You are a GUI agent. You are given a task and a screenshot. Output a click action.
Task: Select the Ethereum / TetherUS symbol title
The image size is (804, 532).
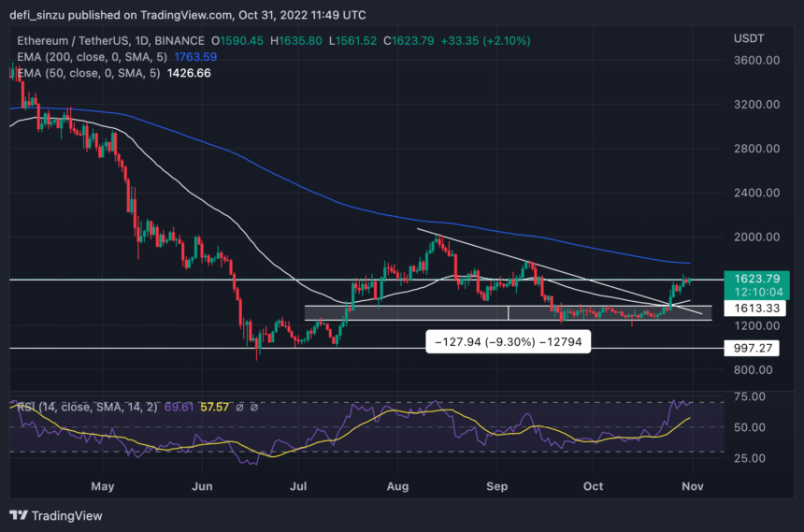tap(76, 40)
